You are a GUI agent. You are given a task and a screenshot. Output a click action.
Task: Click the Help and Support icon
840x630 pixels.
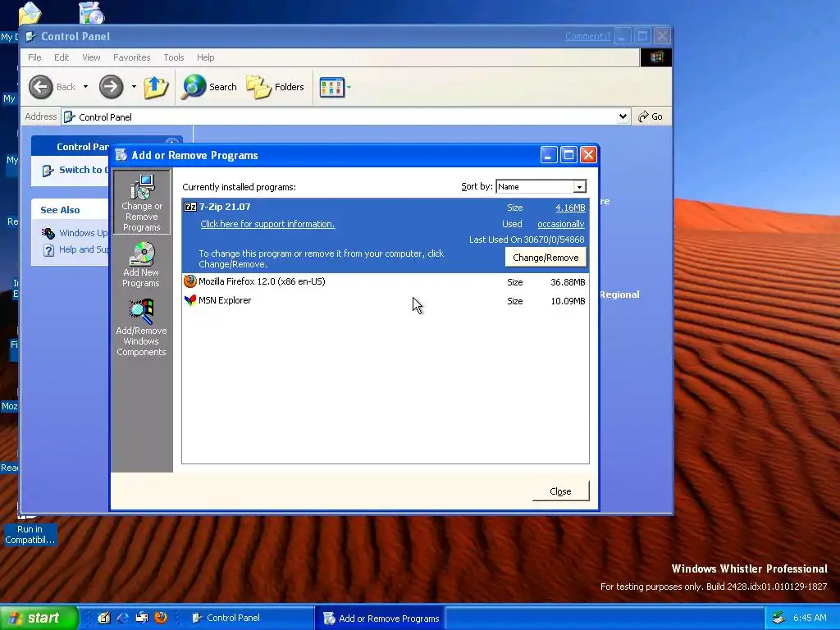(x=48, y=250)
